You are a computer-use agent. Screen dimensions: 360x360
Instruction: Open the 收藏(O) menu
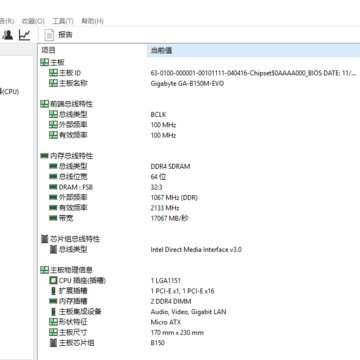[33, 21]
